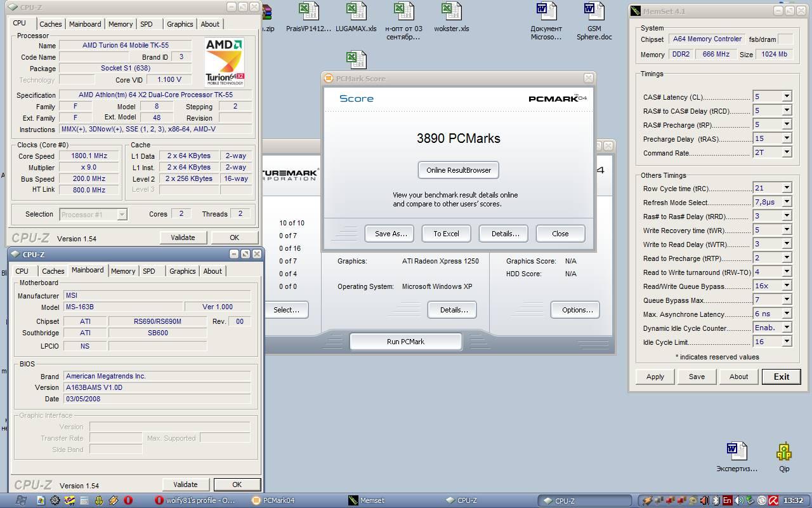
Task: Click the About button in MemSet
Action: tap(738, 377)
